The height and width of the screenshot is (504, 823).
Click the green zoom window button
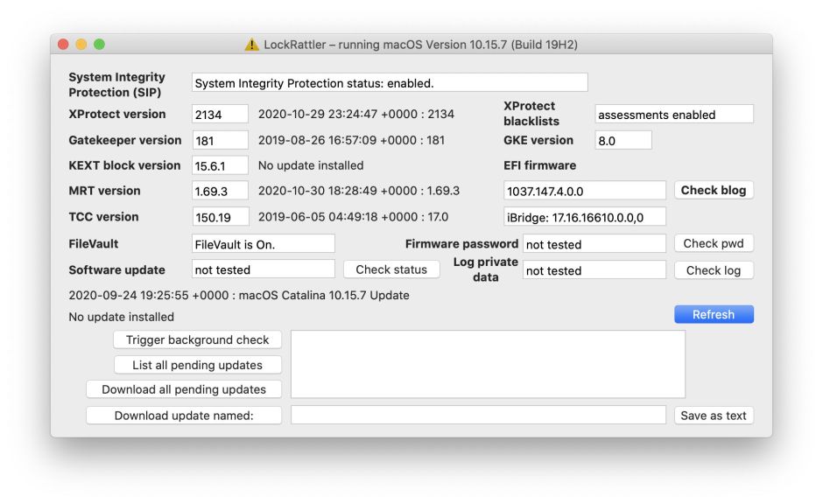coord(99,45)
